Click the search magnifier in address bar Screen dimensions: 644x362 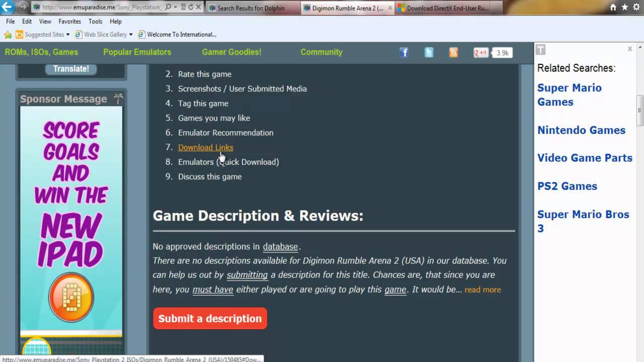point(168,8)
